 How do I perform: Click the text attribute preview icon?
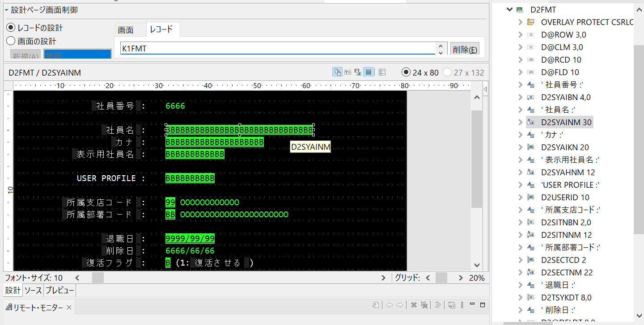pyautogui.click(x=358, y=72)
